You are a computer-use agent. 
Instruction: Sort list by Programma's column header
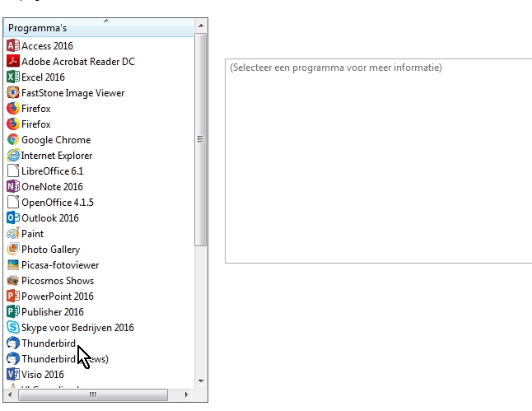coord(99,29)
